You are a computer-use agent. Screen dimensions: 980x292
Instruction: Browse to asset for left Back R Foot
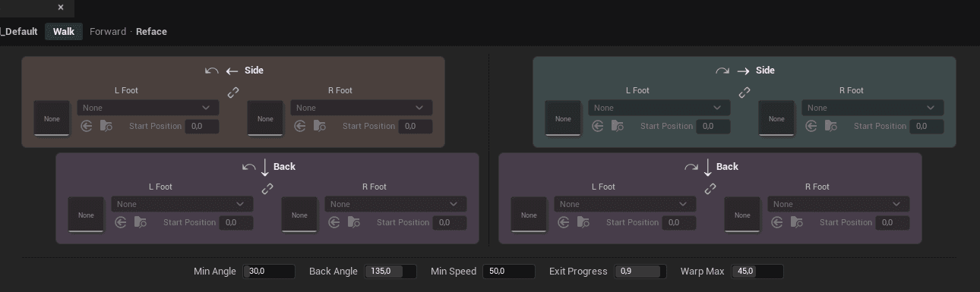(x=354, y=222)
